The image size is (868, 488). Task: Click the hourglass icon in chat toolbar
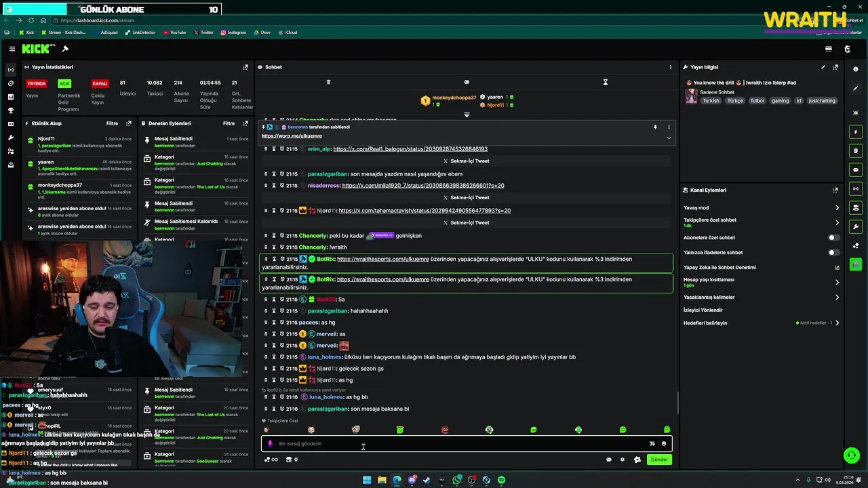click(x=606, y=82)
